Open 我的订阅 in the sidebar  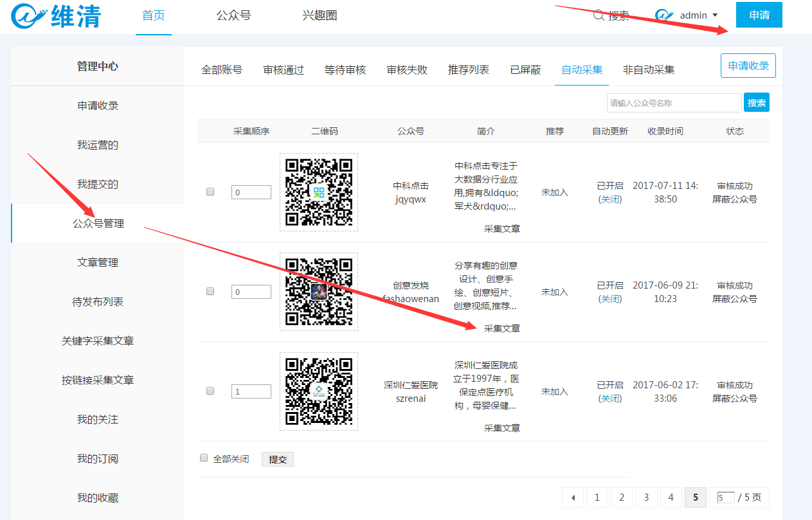(98, 458)
